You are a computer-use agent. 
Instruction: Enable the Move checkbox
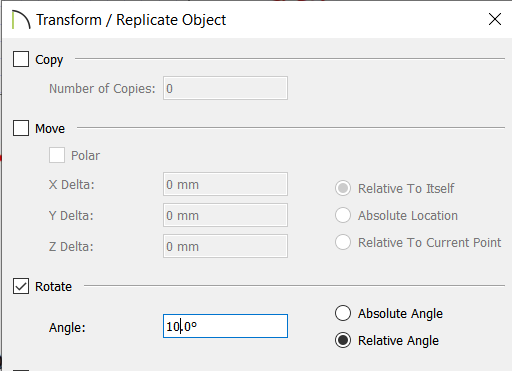pos(21,128)
